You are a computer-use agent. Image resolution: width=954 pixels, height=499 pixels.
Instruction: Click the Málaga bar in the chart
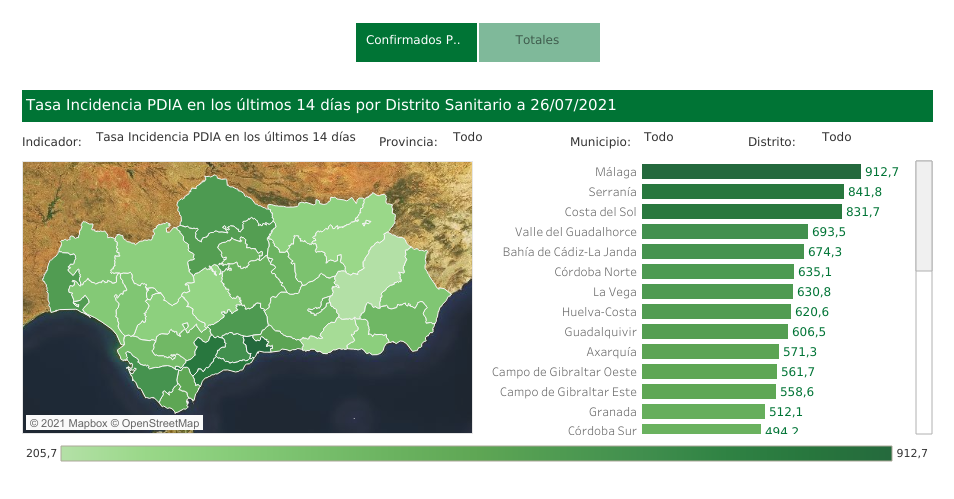tap(751, 172)
